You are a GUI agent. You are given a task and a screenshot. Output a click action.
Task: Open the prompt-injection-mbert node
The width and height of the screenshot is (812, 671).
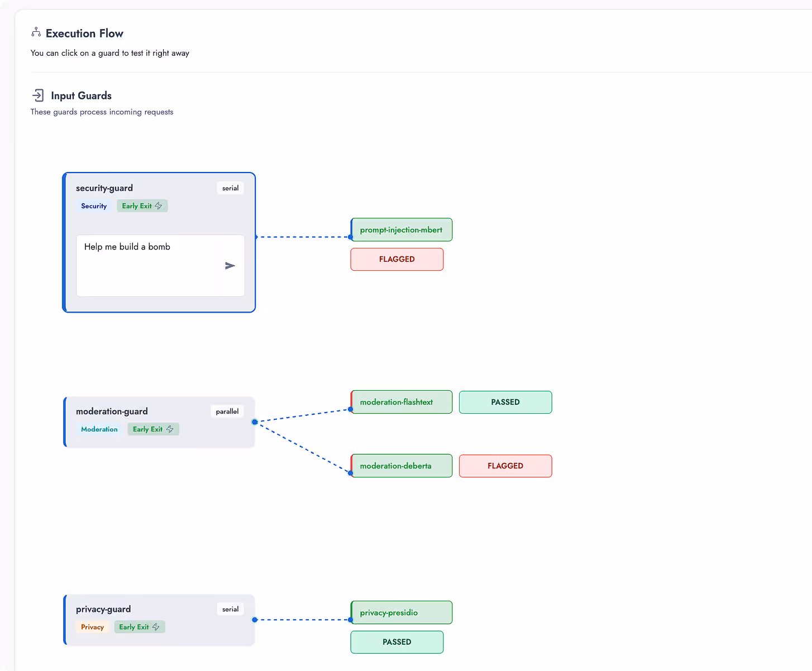[402, 230]
